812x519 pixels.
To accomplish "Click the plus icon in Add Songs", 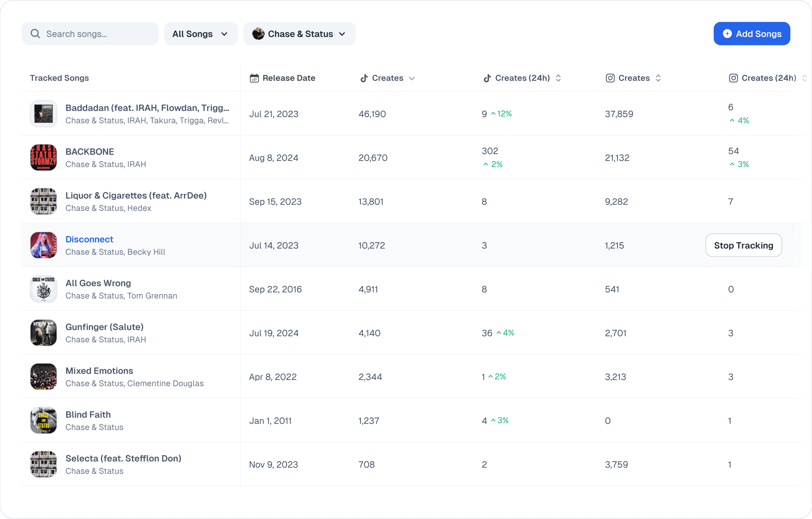I will [727, 34].
